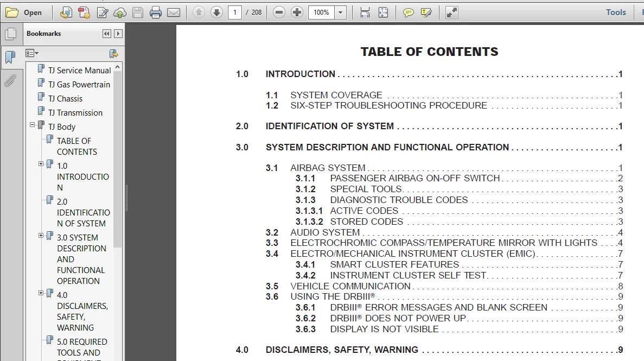Click the 3.1.2 SPECIAL TOOLS entry

click(x=459, y=189)
